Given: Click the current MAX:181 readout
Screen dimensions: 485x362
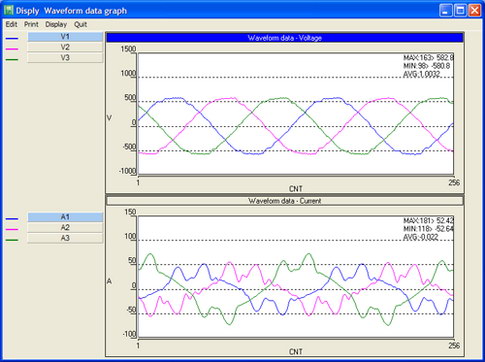Looking at the screenshot, I should coord(428,221).
